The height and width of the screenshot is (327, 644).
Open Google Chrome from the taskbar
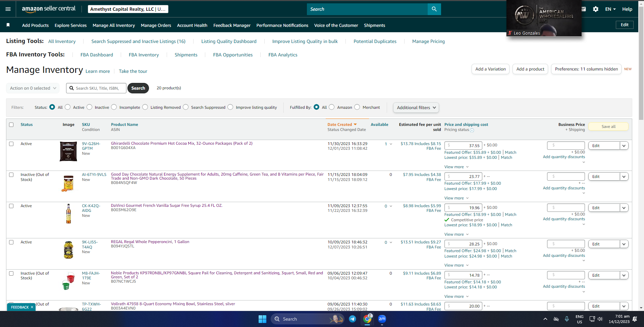pyautogui.click(x=367, y=319)
